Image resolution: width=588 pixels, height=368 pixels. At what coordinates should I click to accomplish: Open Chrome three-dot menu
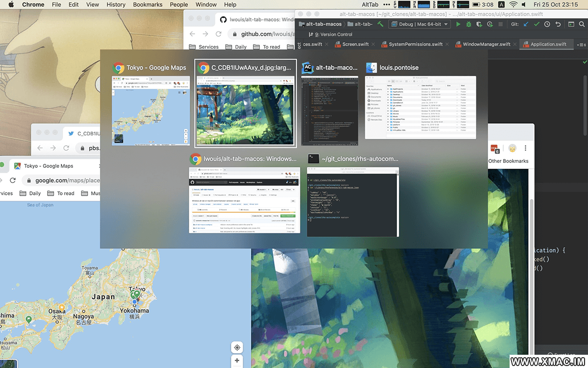tap(526, 148)
